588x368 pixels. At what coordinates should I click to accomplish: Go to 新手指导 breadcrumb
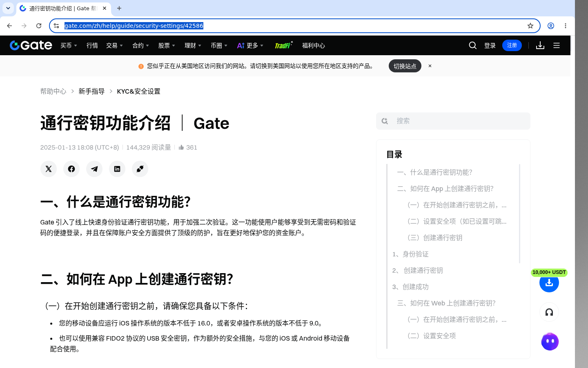91,91
